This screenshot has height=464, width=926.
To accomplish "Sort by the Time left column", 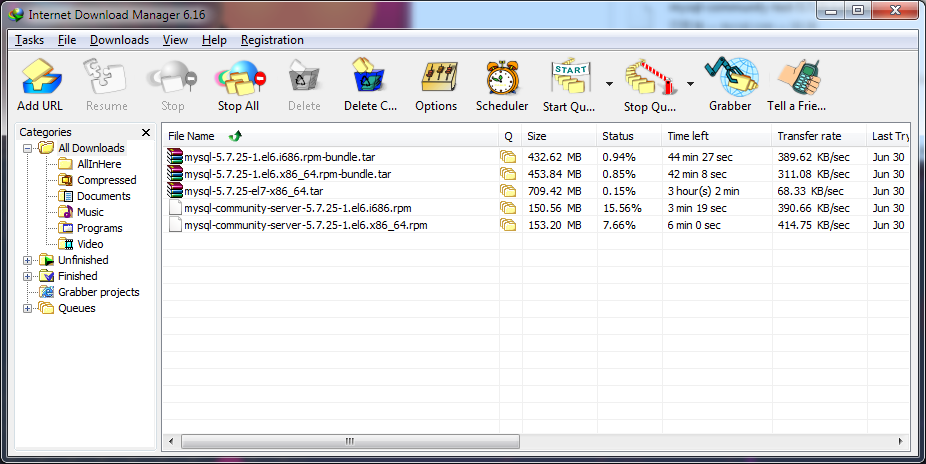I will pos(716,136).
